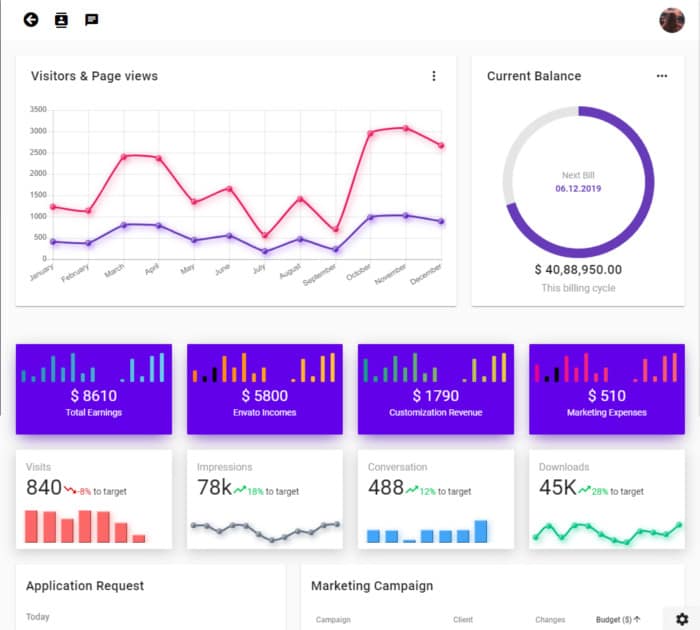Image resolution: width=700 pixels, height=630 pixels.
Task: Open the Customization Revenue card
Action: [x=436, y=389]
